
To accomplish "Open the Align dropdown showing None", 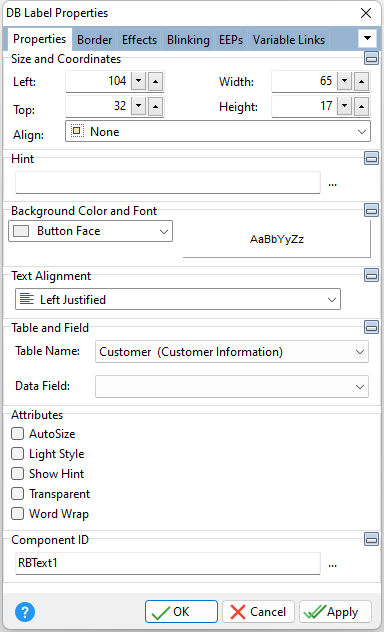I will (x=218, y=131).
